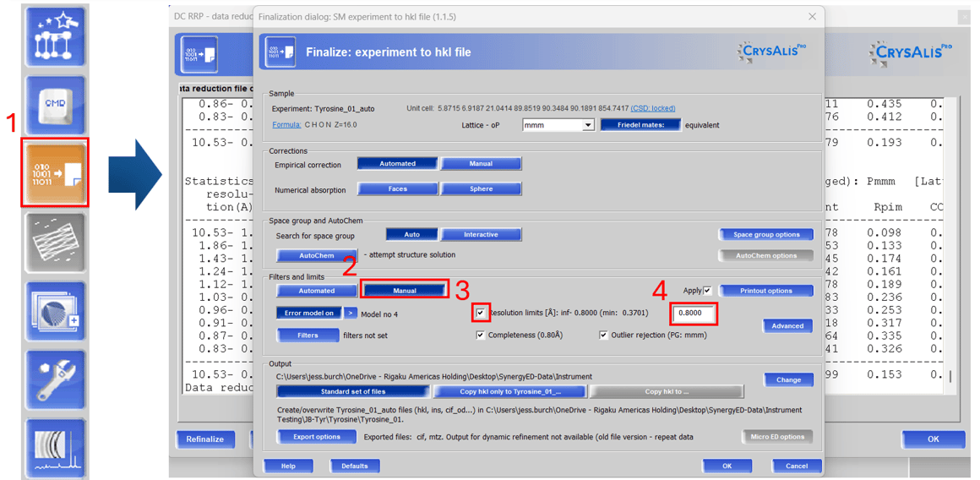This screenshot has height=480, width=980.
Task: Click Faces numerical absorption button
Action: (397, 188)
